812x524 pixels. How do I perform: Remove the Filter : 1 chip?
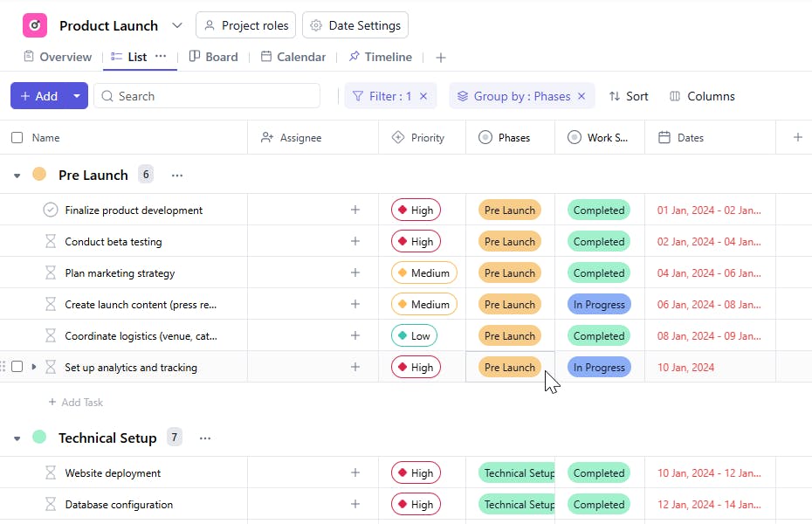[423, 96]
